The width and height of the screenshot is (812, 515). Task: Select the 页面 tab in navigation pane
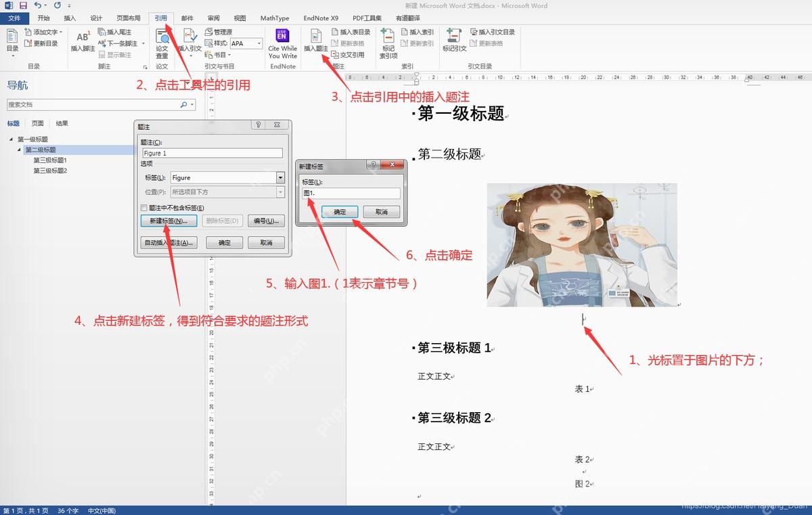(38, 124)
